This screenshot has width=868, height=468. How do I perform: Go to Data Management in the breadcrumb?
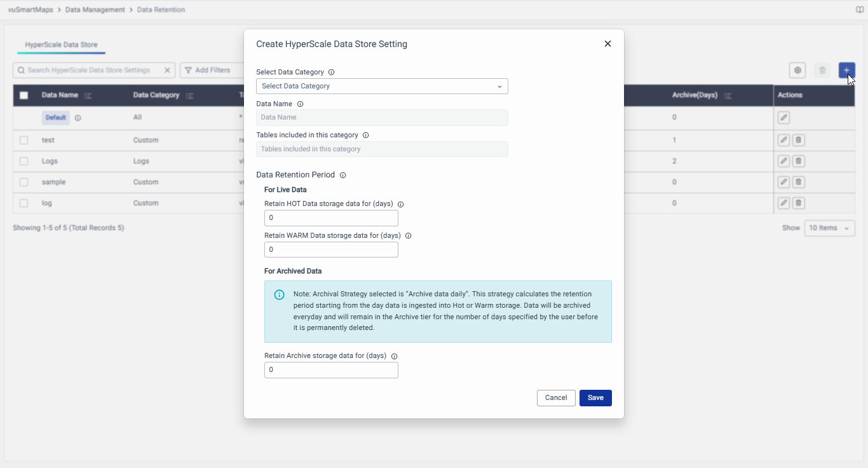pos(95,10)
